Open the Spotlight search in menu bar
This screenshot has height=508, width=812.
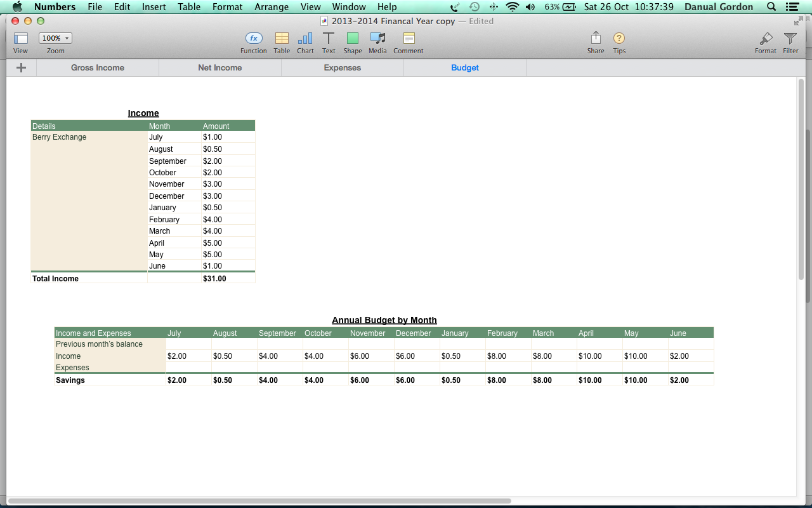tap(771, 7)
